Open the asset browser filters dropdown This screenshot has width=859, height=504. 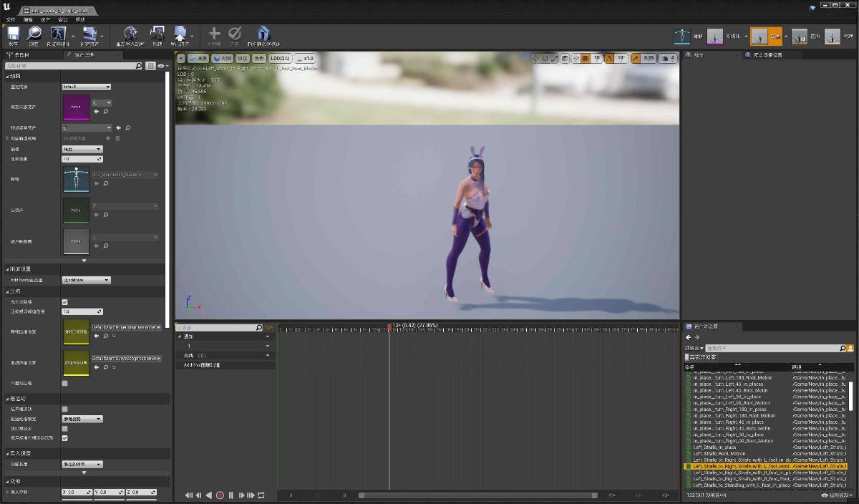[x=693, y=348]
